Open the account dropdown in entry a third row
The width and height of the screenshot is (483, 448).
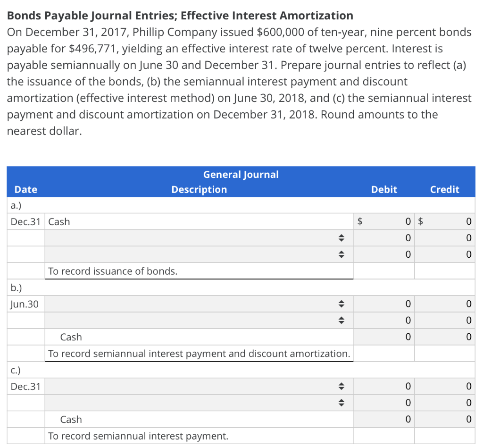click(x=341, y=254)
